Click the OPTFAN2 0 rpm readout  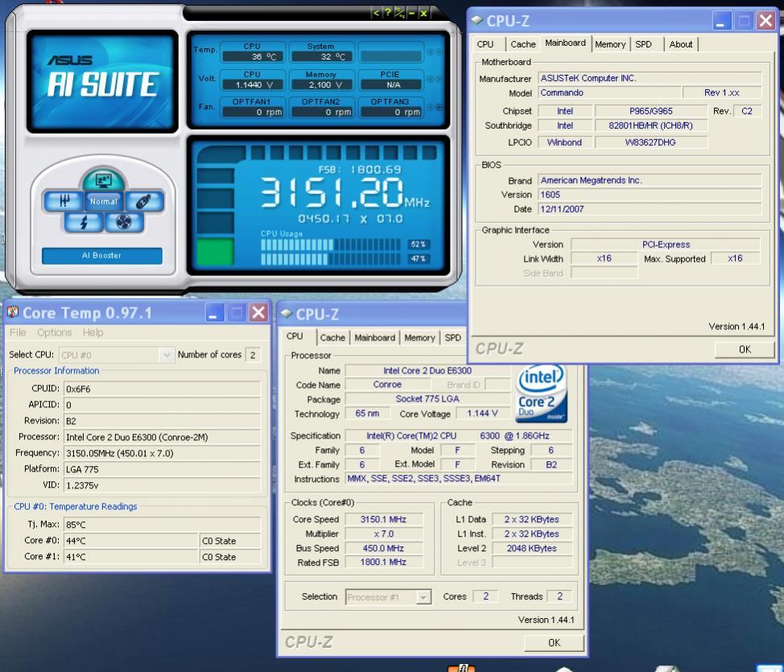click(321, 113)
